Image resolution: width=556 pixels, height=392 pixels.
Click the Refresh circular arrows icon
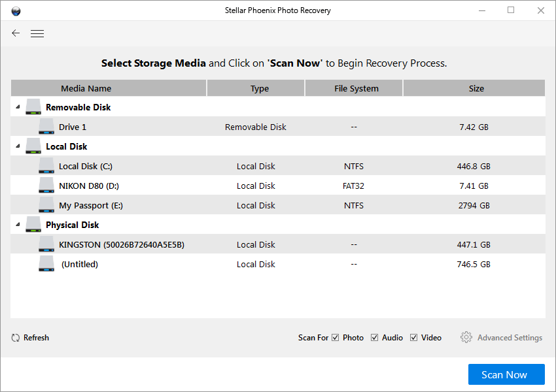pyautogui.click(x=16, y=338)
